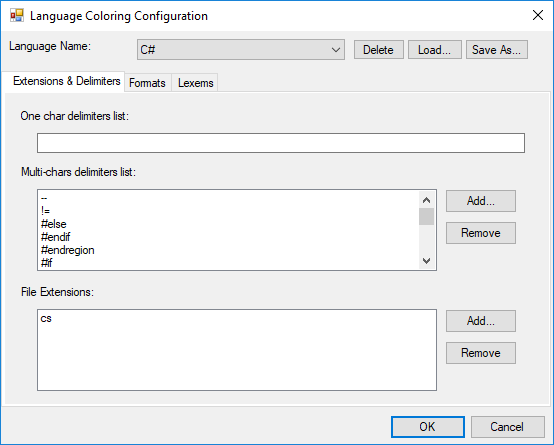This screenshot has width=554, height=445.
Task: Select the #endif delimiter entry
Action: click(x=228, y=237)
